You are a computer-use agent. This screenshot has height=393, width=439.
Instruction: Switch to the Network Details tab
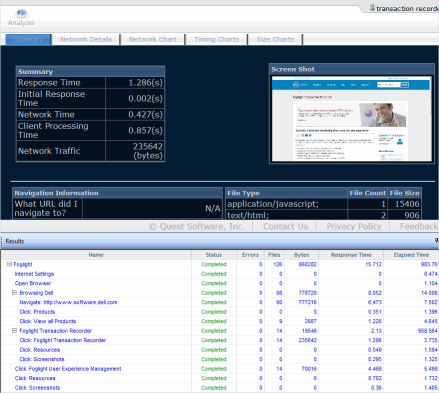[x=86, y=39]
